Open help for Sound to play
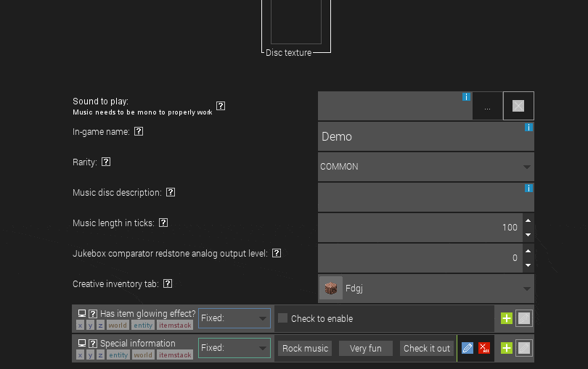Image resolution: width=588 pixels, height=369 pixels. click(221, 106)
